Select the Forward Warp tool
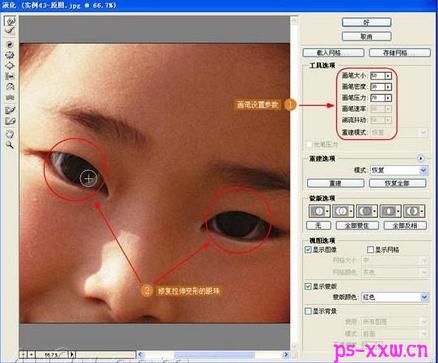The image size is (438, 363). tap(10, 21)
